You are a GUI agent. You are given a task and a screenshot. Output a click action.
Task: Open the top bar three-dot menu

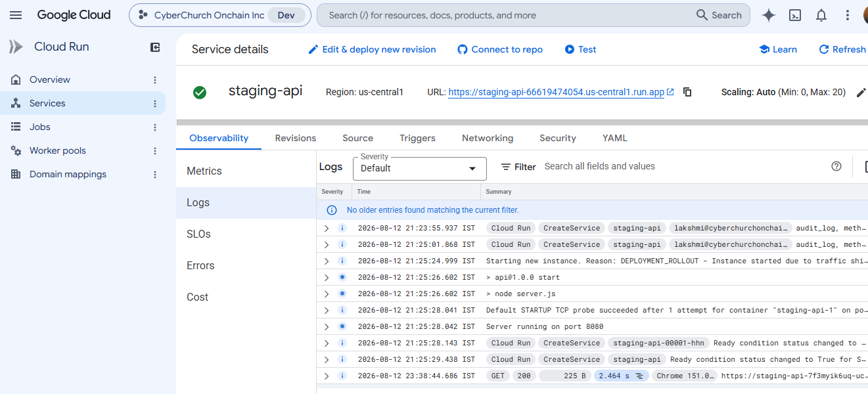(848, 15)
